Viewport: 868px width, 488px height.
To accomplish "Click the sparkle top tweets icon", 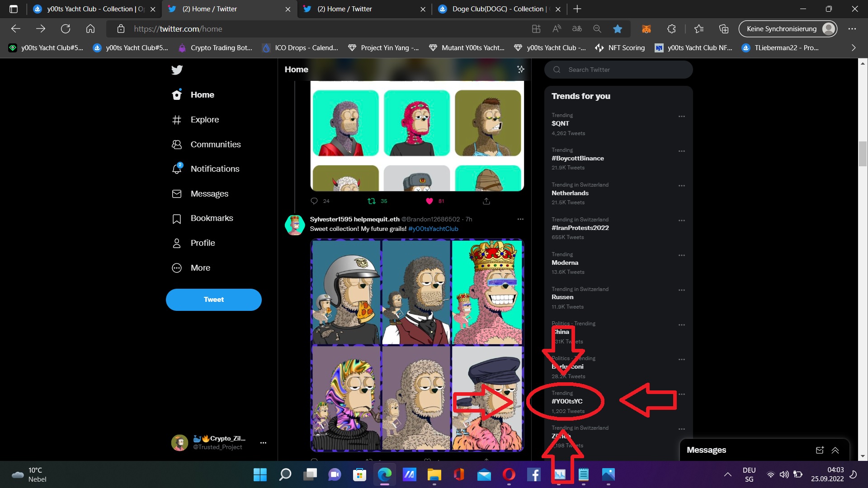I will 521,69.
